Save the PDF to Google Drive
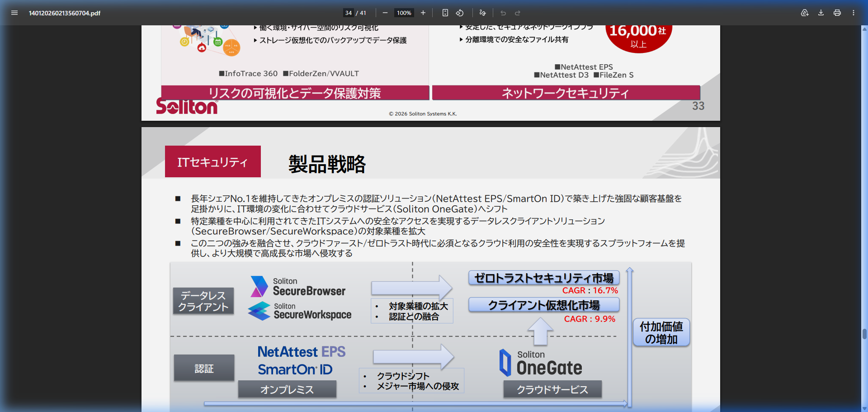The image size is (868, 412). (x=805, y=13)
